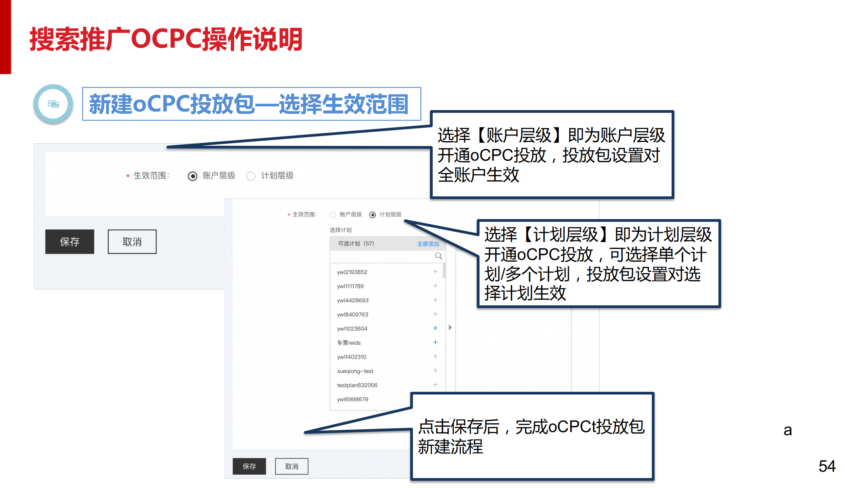Select the ywl2193852 plan row text
Image resolution: width=868 pixels, height=488 pixels.
(352, 272)
